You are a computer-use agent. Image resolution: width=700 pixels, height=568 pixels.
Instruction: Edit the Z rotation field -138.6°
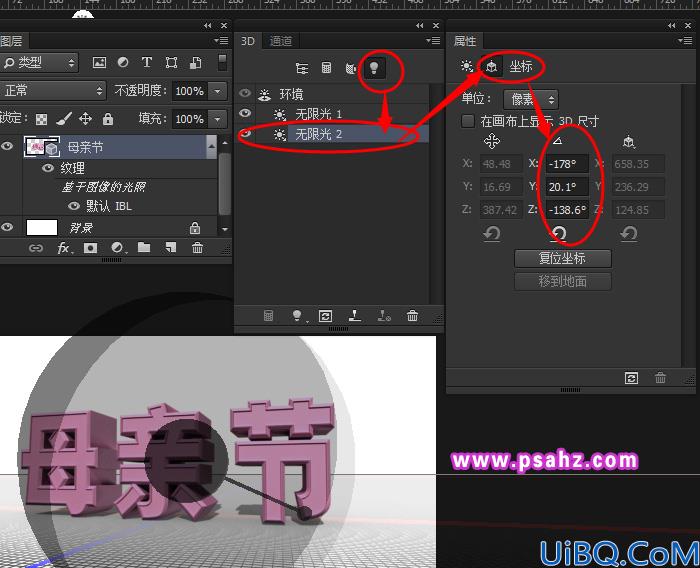(x=567, y=209)
